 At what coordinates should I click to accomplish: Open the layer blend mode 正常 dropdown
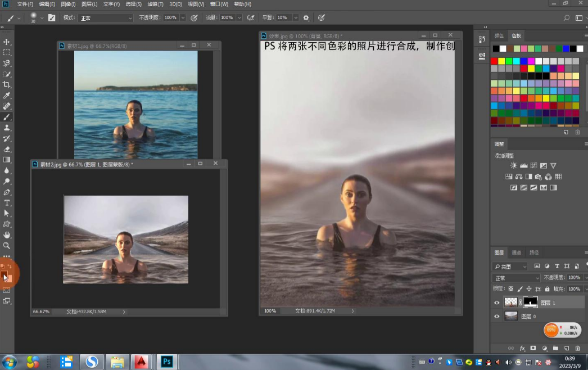(x=517, y=278)
